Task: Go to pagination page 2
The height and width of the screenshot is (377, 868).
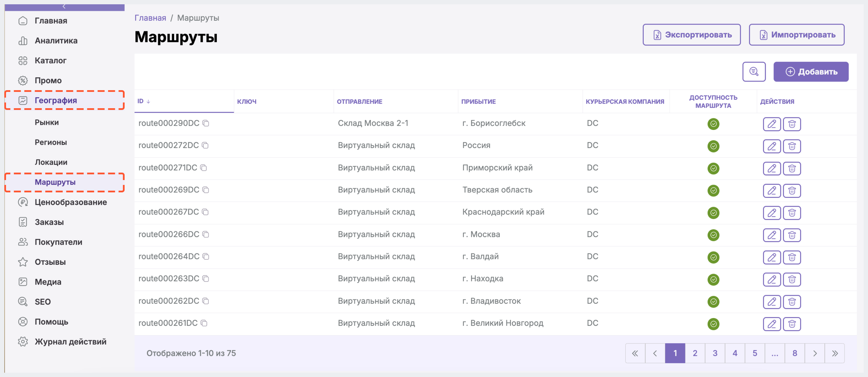Action: pos(695,353)
